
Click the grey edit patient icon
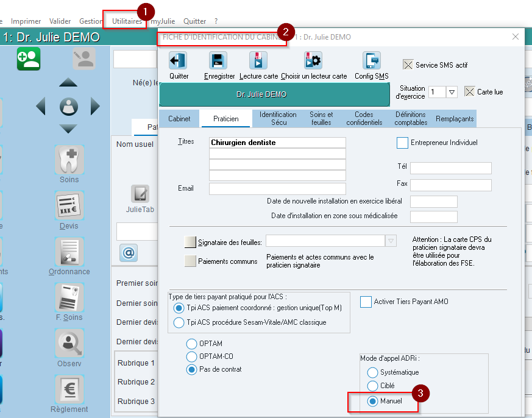[84, 58]
